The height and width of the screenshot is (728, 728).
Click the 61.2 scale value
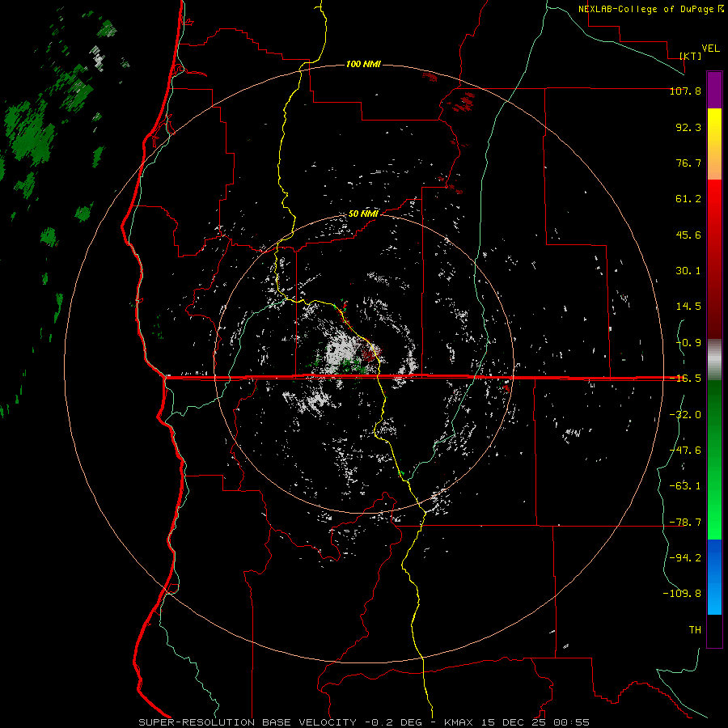(688, 199)
